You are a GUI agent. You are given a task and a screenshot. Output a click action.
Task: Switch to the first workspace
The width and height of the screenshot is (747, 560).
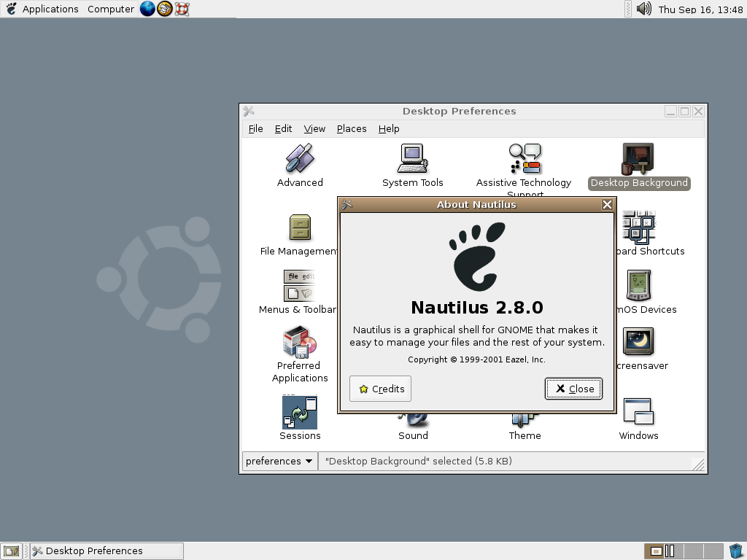pos(654,551)
